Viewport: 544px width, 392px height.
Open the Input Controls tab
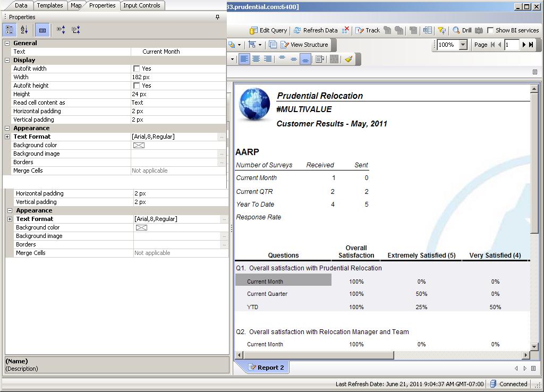pos(142,5)
